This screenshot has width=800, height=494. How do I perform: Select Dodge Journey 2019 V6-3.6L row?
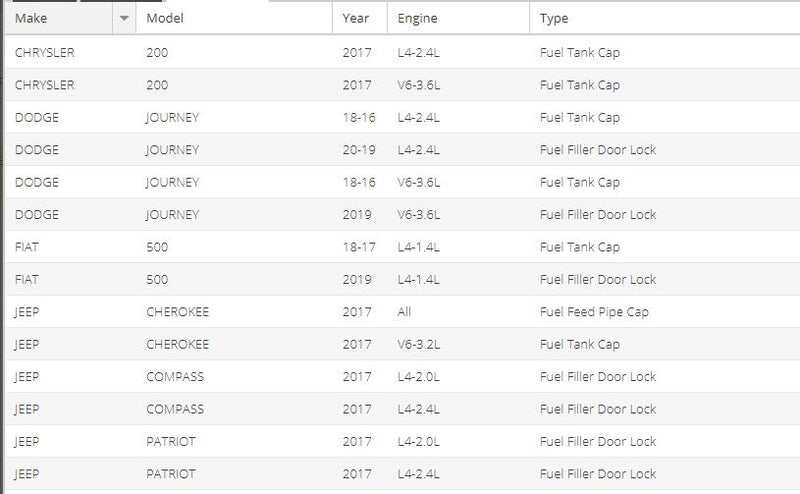coord(403,214)
